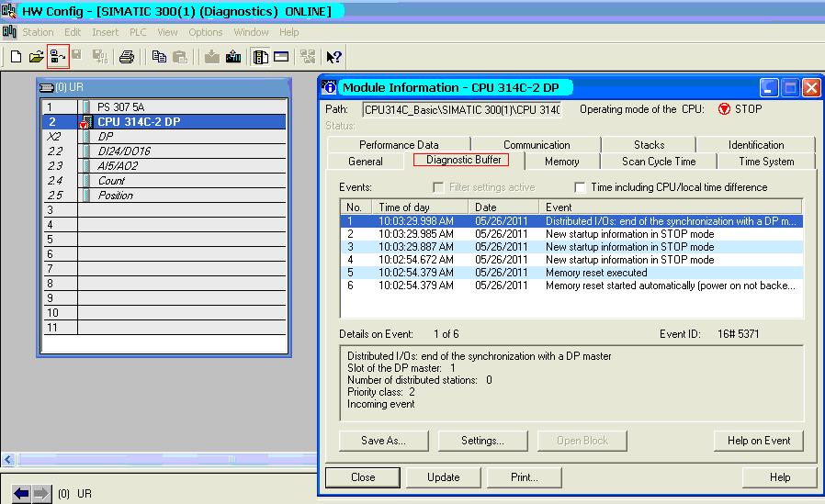Screen dimensions: 825x504
Task: Open the View menu
Action: click(x=167, y=32)
